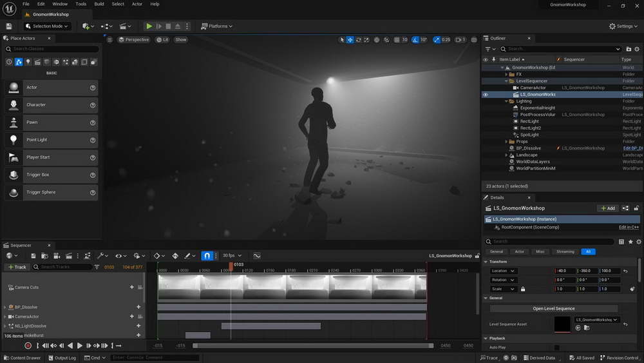Open the Settings dropdown
Image resolution: width=644 pixels, height=363 pixels.
pyautogui.click(x=623, y=26)
